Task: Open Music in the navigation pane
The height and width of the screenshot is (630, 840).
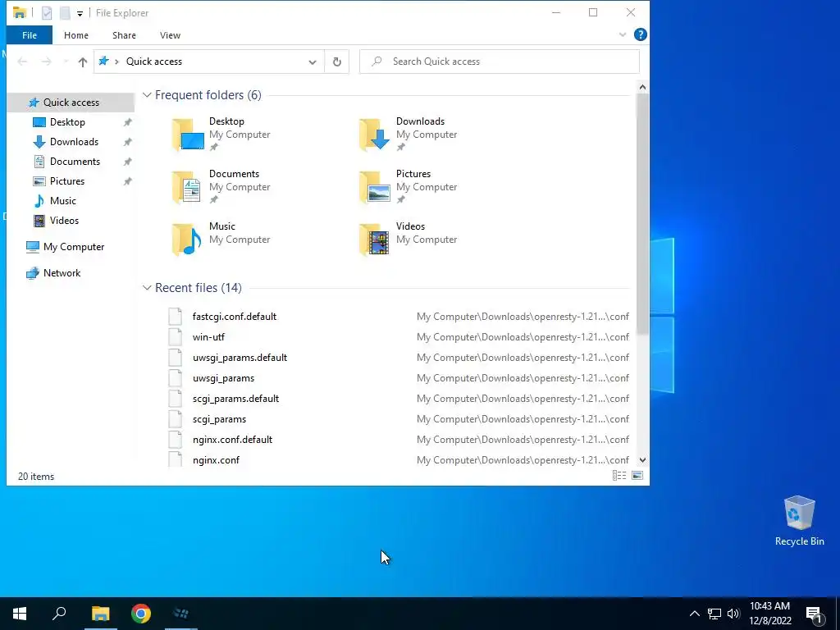Action: pos(62,201)
